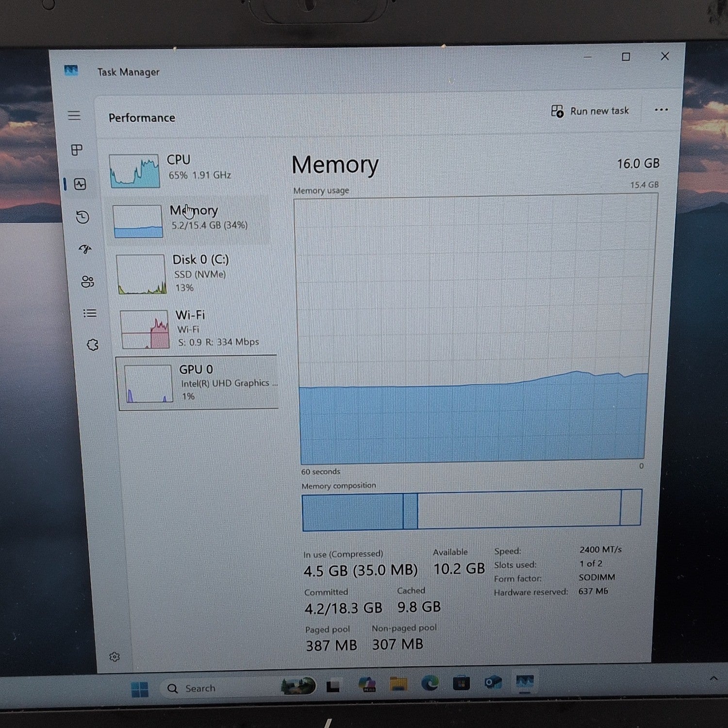728x728 pixels.
Task: Click the Wi-Fi S: 0.9 R: 334 Mbps text
Action: 218,342
